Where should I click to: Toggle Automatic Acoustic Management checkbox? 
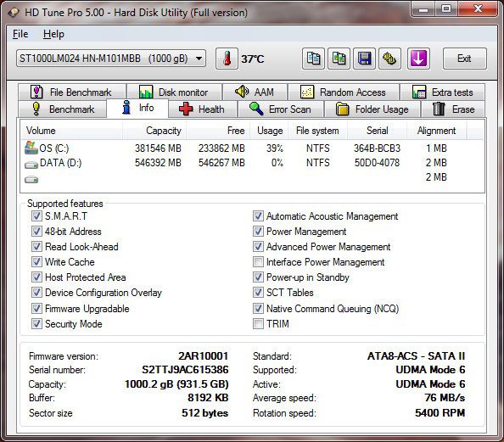pos(258,215)
